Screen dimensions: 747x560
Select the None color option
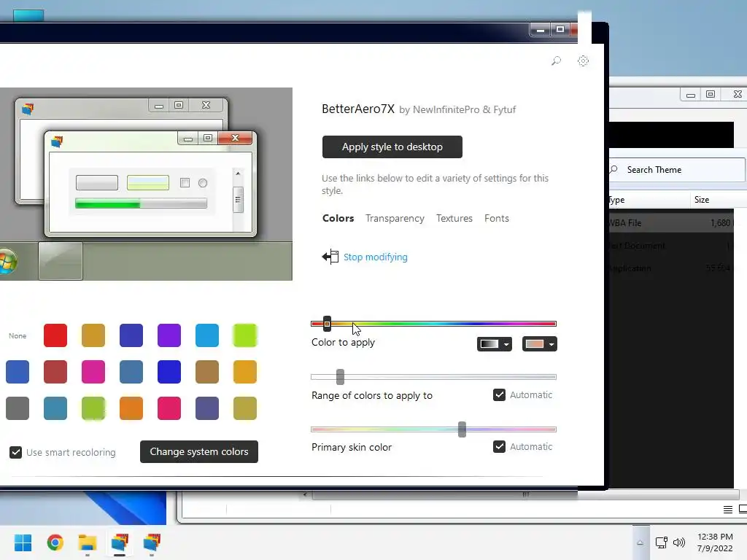18,335
